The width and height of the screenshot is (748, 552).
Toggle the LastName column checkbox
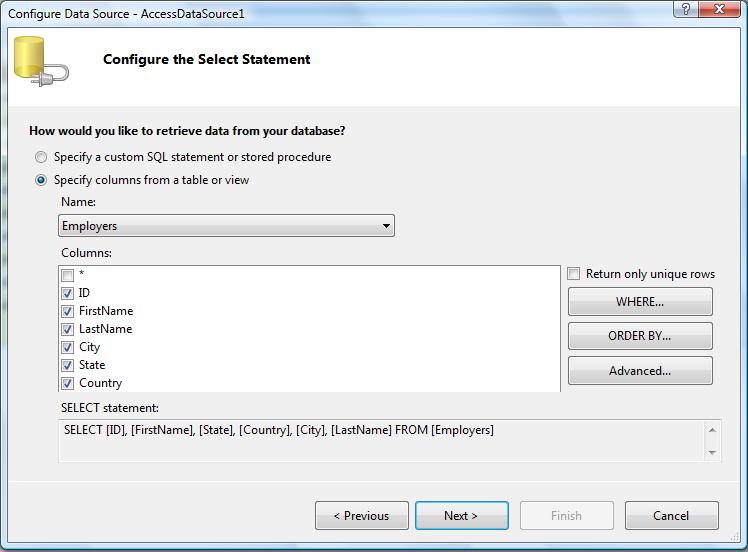click(67, 329)
